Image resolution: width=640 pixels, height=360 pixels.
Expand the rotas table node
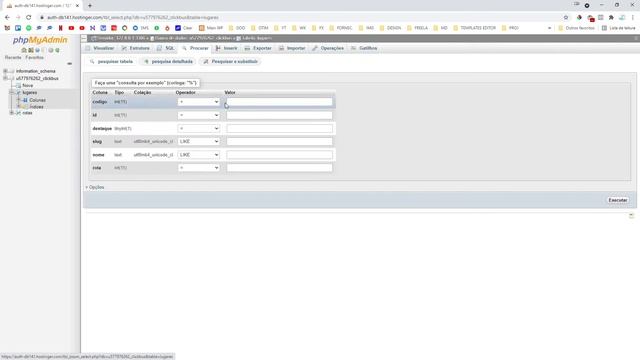[x=11, y=113]
